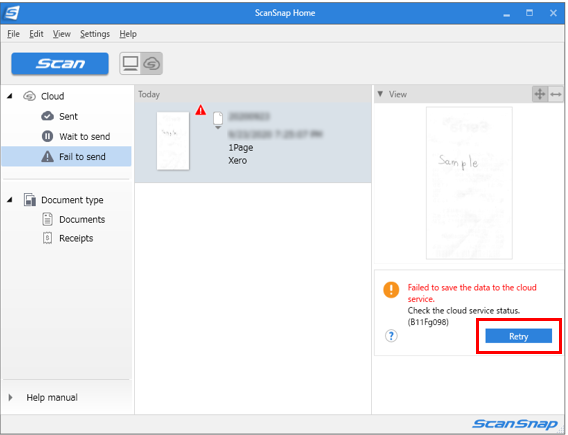Click the 1Page text on record
The width and height of the screenshot is (568, 435).
click(x=241, y=147)
